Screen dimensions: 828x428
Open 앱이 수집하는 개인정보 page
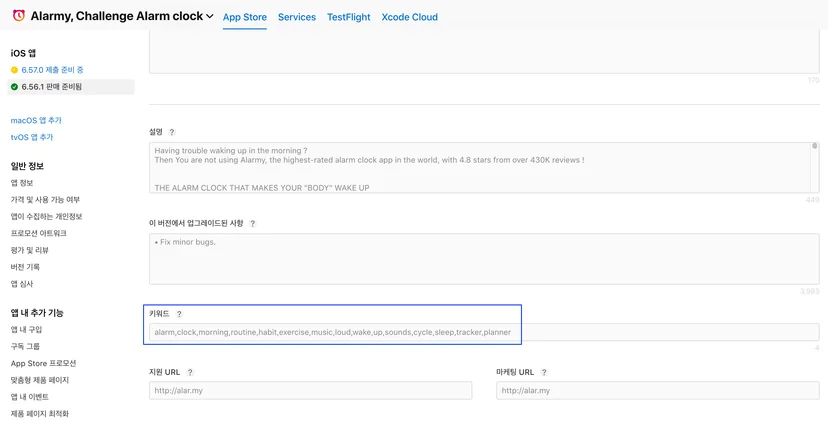click(46, 216)
